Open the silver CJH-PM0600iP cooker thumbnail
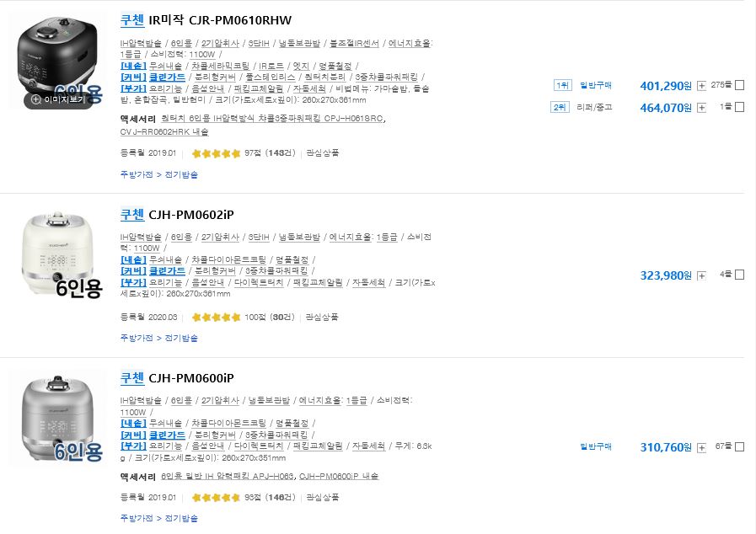This screenshot has height=534, width=756. click(x=57, y=417)
